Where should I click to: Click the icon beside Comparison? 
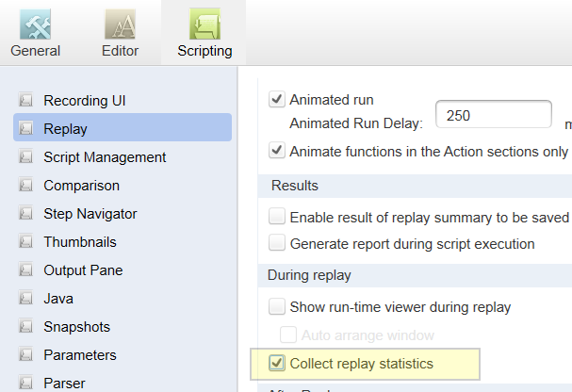tap(25, 185)
